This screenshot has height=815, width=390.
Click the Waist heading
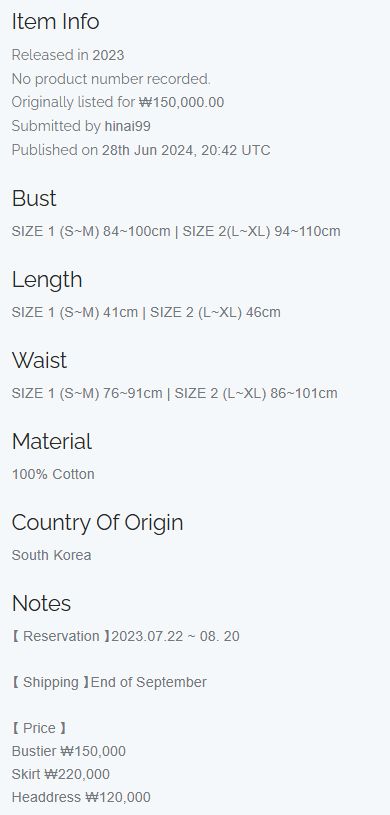click(x=40, y=360)
